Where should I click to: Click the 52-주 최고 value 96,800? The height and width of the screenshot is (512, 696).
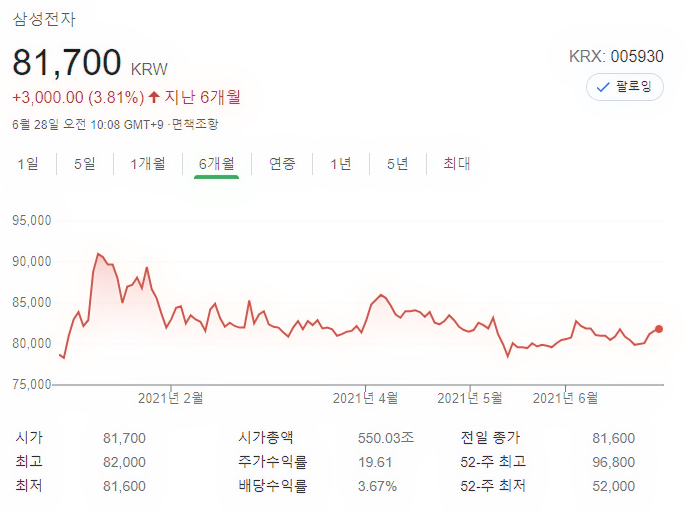[614, 462]
